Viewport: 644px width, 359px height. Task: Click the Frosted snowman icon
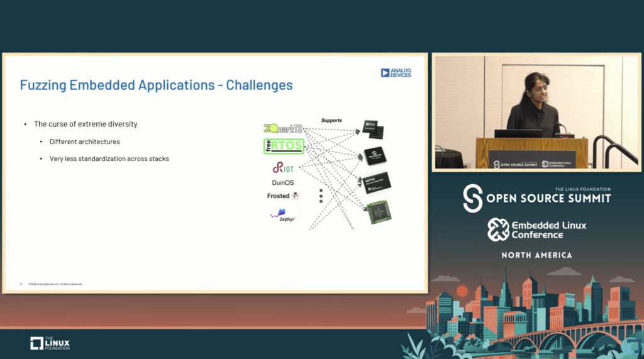295,196
